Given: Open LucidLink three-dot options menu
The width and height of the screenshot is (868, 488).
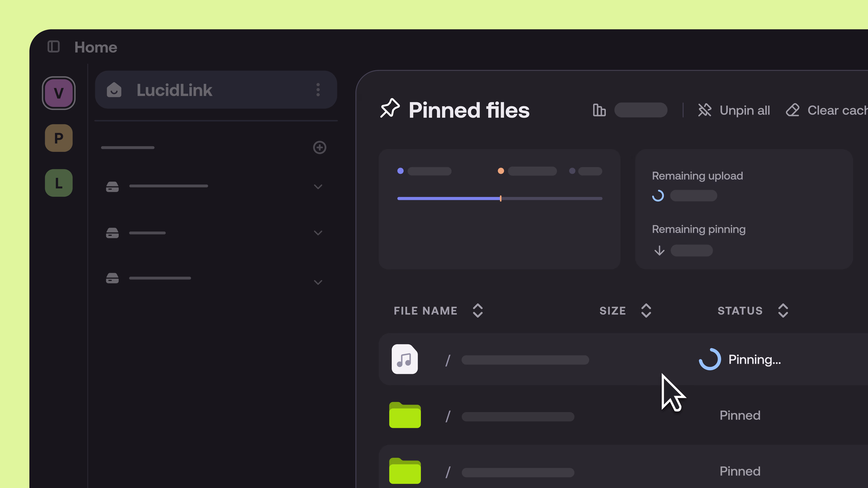Looking at the screenshot, I should [x=318, y=90].
